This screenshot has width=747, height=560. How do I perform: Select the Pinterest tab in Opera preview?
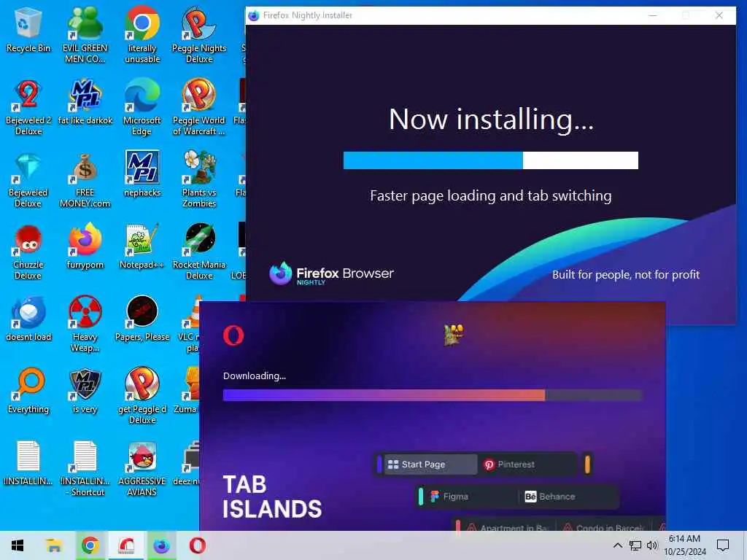point(527,464)
